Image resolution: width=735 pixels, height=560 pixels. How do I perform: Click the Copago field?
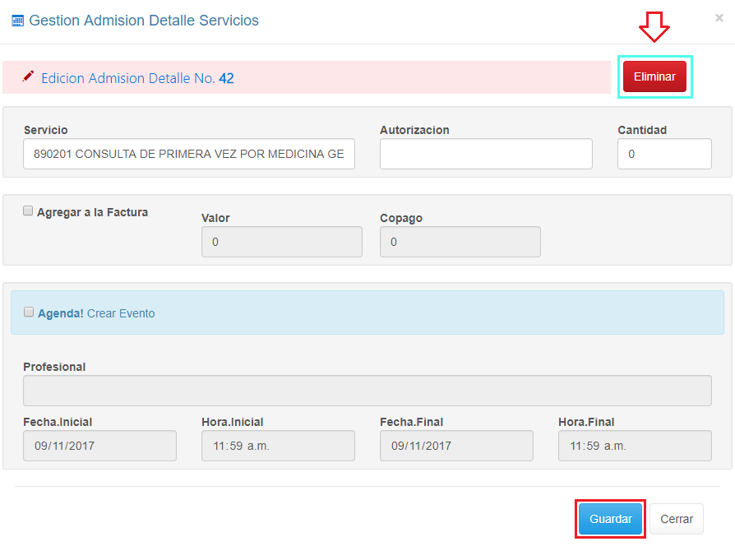coord(460,242)
